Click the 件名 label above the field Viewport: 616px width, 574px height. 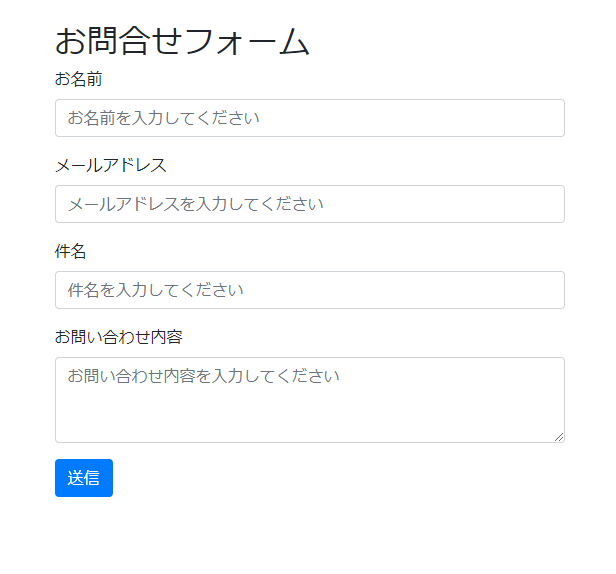pos(70,251)
